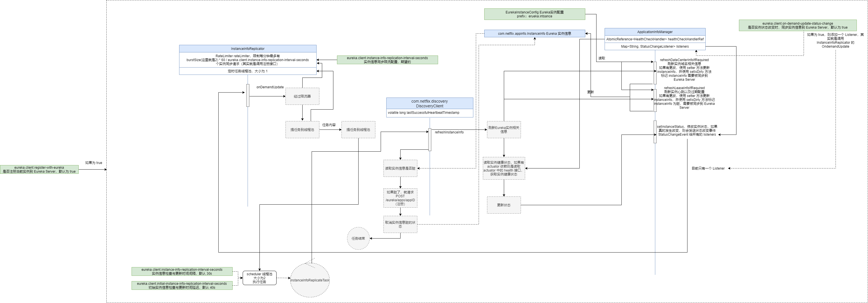Screen dimensions: 868x303
Task: Select green box with 默认 30s interval
Action: point(182,272)
